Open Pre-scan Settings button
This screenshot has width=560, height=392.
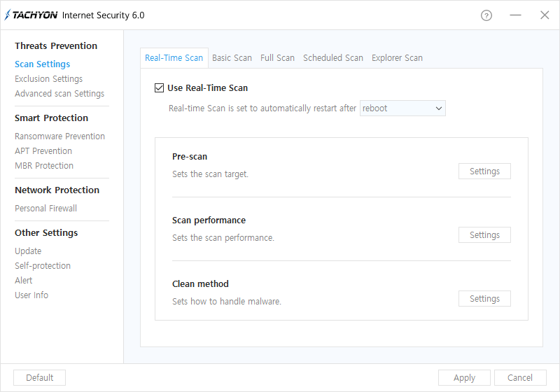484,171
